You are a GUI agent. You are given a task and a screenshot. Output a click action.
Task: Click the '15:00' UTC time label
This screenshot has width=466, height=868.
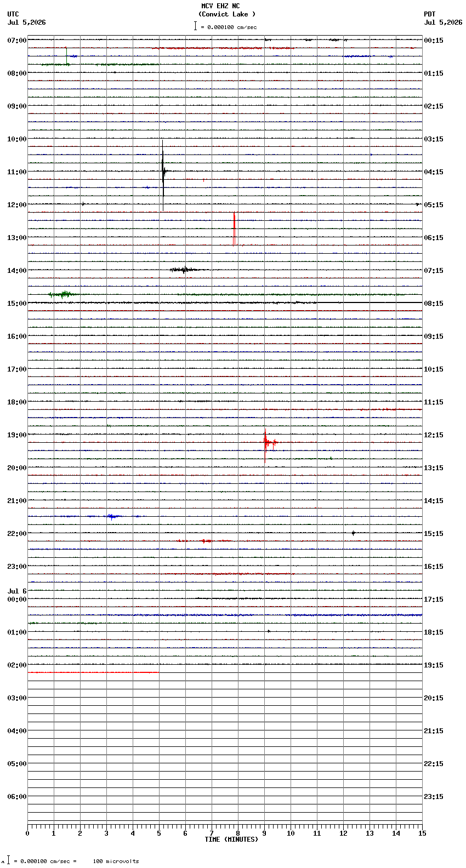[x=17, y=304]
